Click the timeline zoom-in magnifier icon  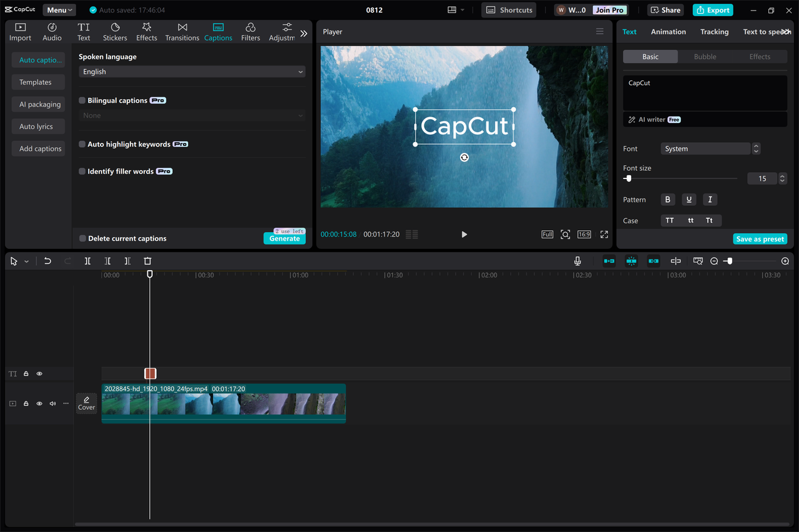pyautogui.click(x=785, y=261)
